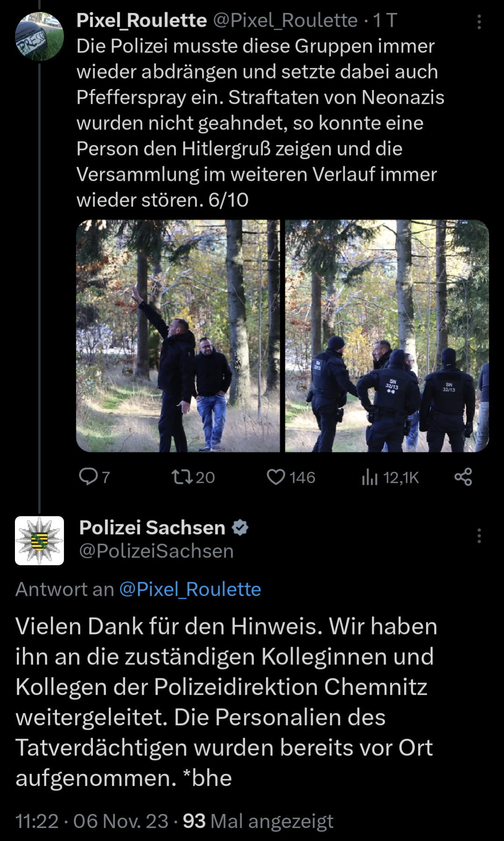The width and height of the screenshot is (504, 841).
Task: Like the Pixel_Roulette tweet with heart icon
Action: [x=276, y=477]
